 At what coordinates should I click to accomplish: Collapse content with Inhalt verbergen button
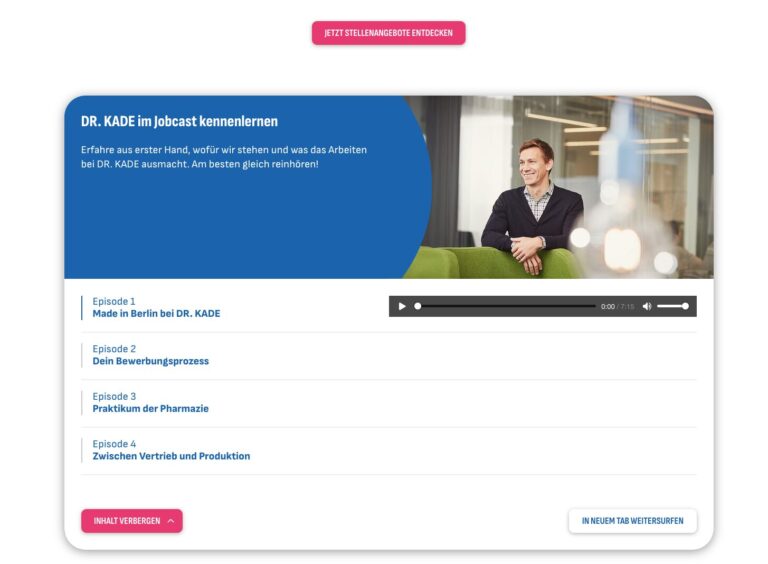point(132,521)
